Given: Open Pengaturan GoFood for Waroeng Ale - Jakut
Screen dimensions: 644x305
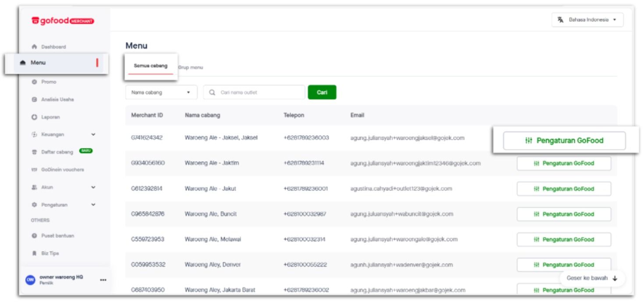Looking at the screenshot, I should [x=564, y=189].
